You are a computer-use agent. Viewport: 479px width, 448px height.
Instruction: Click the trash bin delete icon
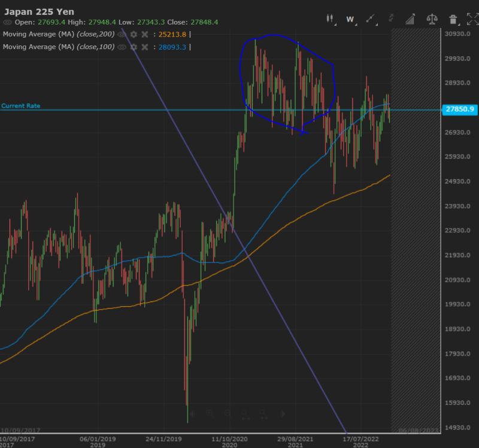click(453, 19)
